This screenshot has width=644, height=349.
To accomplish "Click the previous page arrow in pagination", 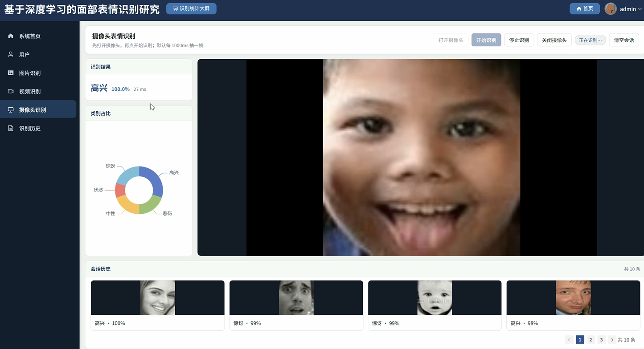I will [569, 340].
